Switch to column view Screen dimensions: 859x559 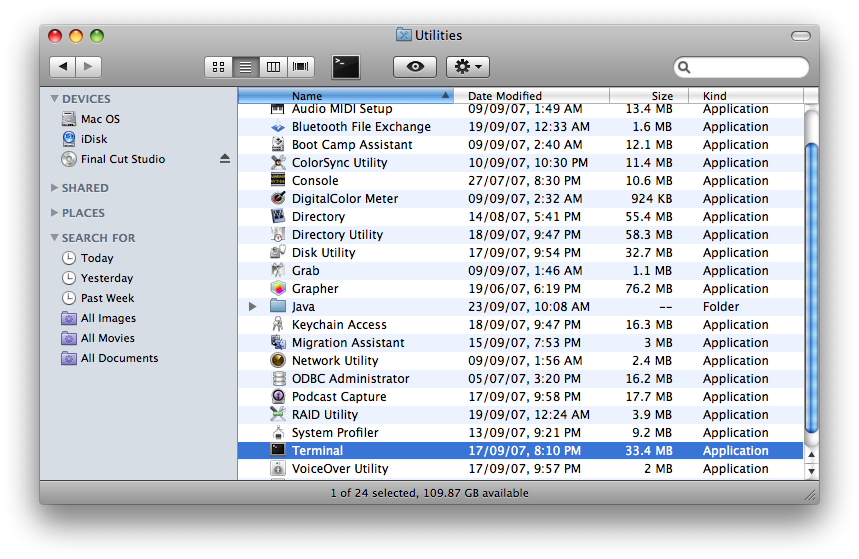click(x=273, y=67)
